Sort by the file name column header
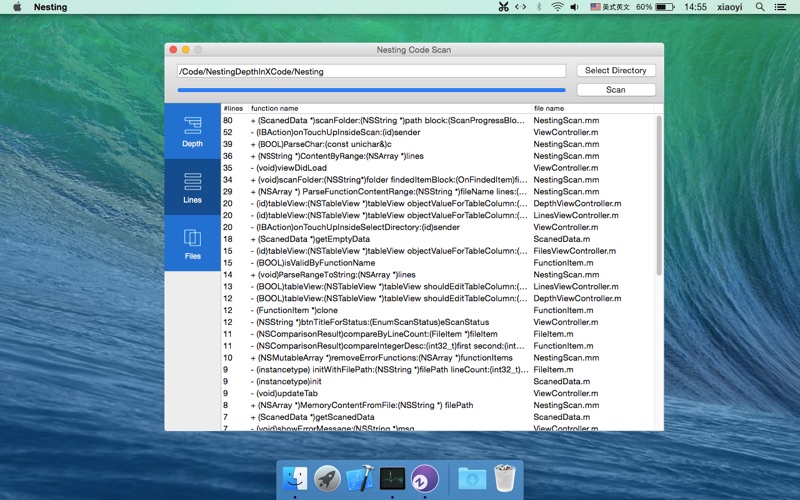Screen dimensions: 800x500 click(593, 108)
